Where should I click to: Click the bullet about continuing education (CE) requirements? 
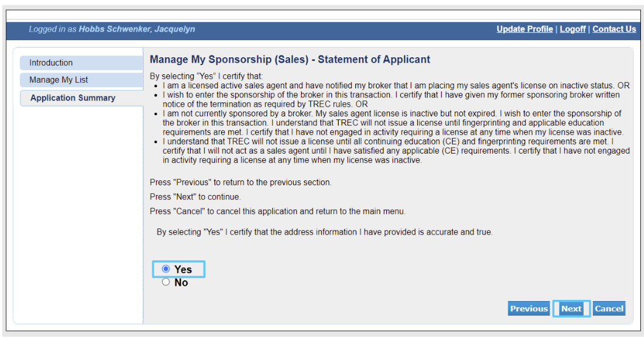pyautogui.click(x=396, y=151)
